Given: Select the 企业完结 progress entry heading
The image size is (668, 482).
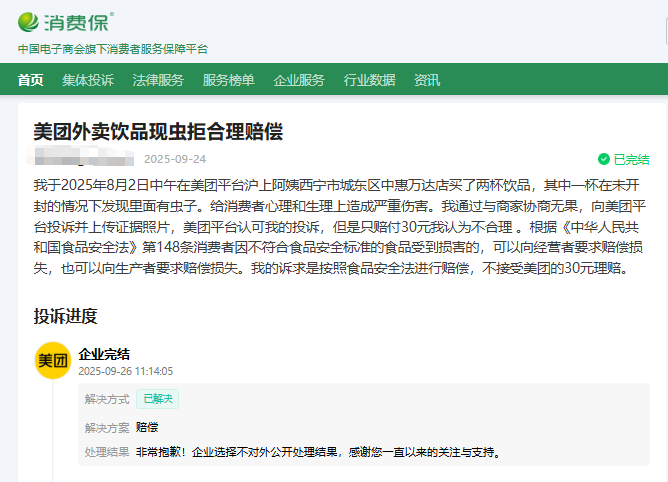Looking at the screenshot, I should 104,354.
